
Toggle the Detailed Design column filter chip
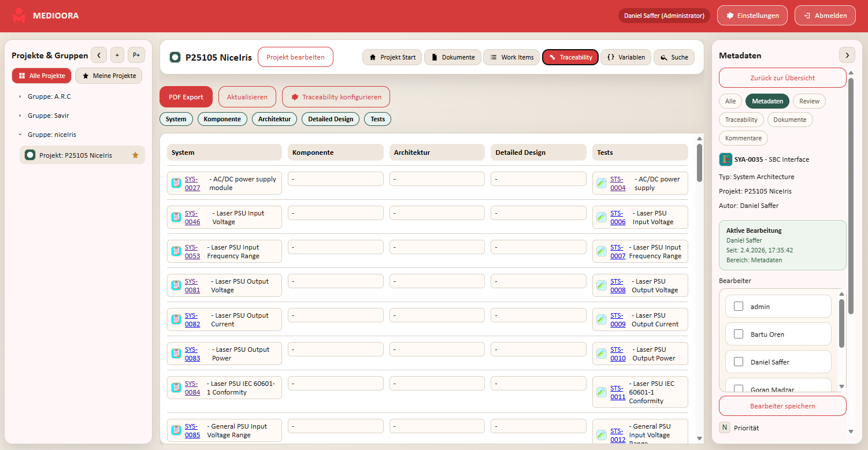pyautogui.click(x=331, y=119)
